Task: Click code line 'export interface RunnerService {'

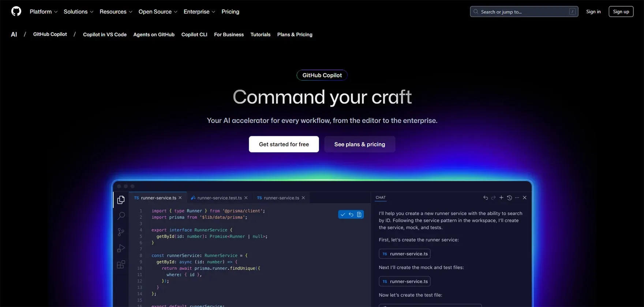Action: pyautogui.click(x=192, y=230)
